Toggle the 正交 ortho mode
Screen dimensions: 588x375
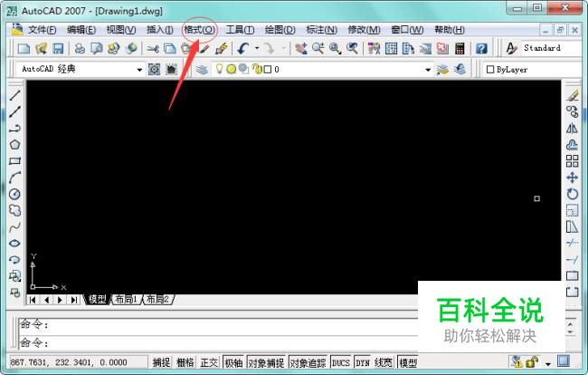click(x=209, y=362)
